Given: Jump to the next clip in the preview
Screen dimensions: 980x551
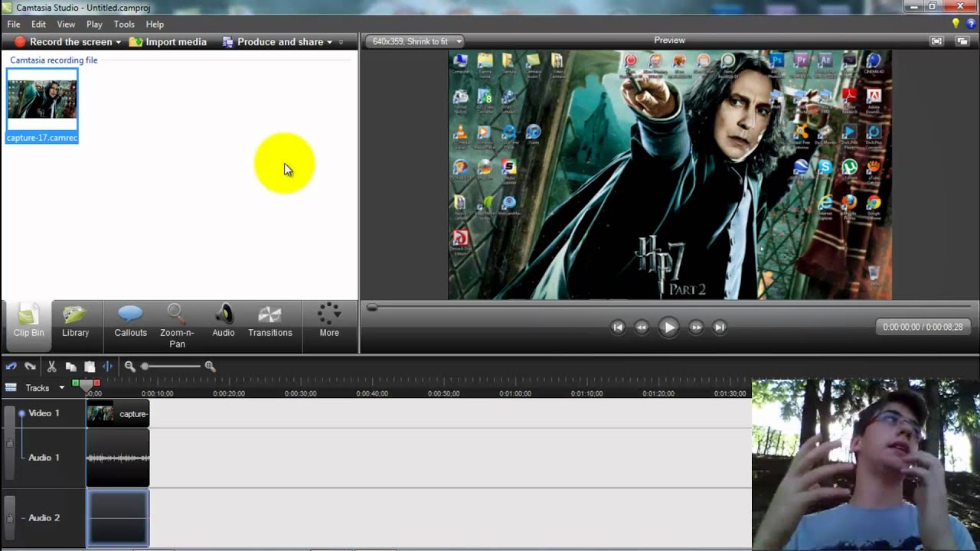Looking at the screenshot, I should [x=720, y=328].
